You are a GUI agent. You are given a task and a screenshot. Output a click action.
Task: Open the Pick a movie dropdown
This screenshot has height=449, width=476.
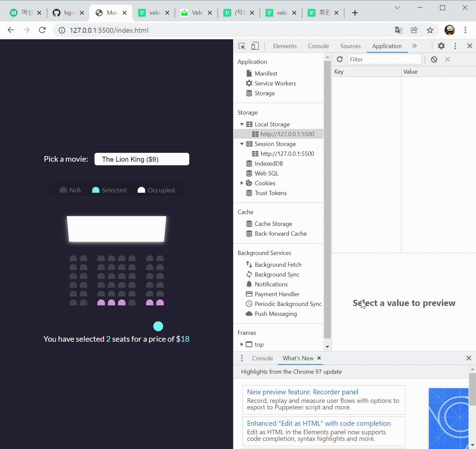point(142,159)
